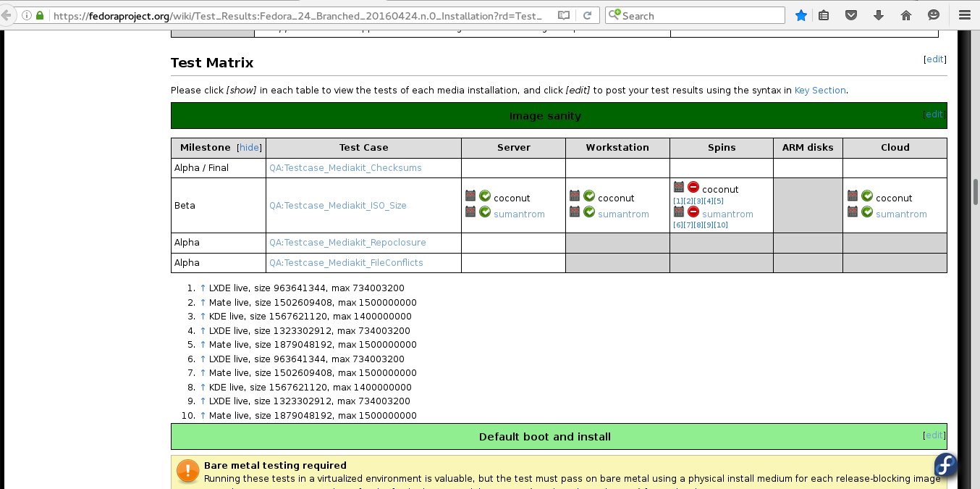Jump to footnote reference [3]
Screen dimensions: 980x489
[698, 201]
